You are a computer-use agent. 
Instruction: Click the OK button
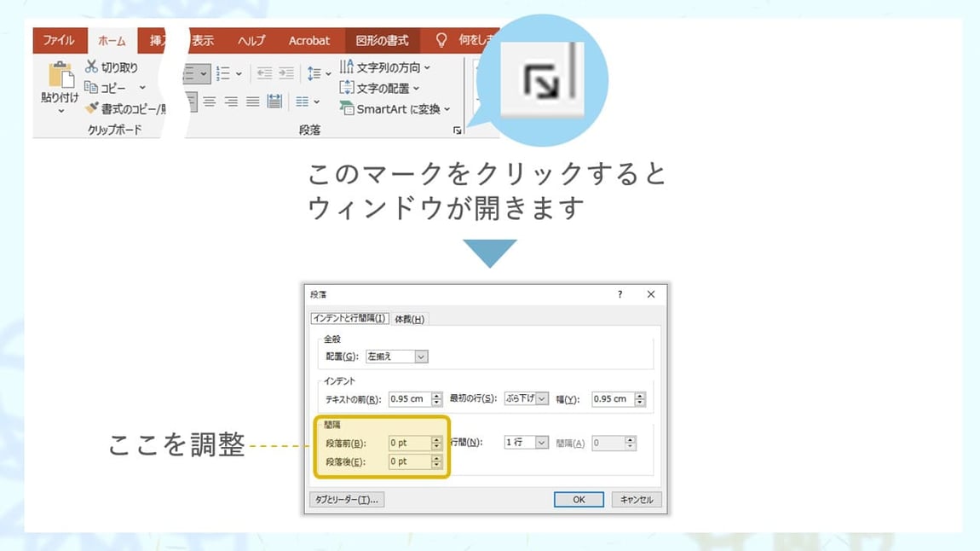point(579,499)
